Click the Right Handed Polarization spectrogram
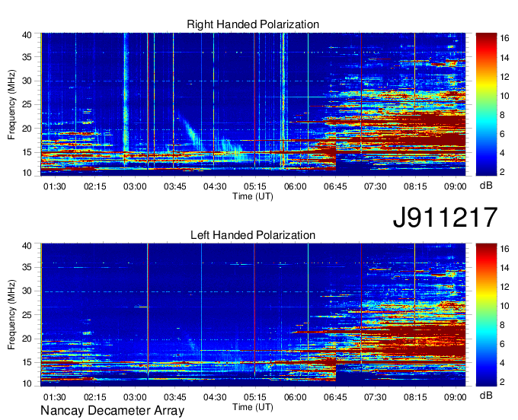This screenshot has height=420, width=518. [253, 104]
